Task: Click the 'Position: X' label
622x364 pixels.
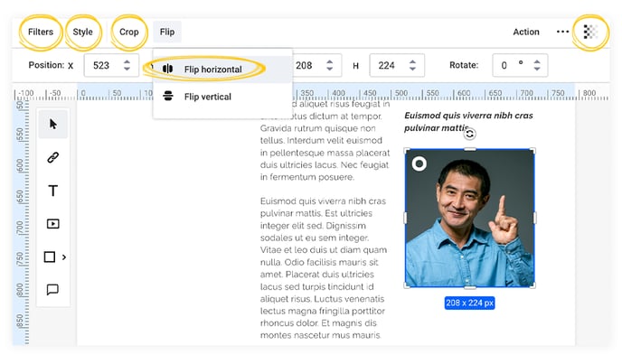Action: tap(51, 65)
